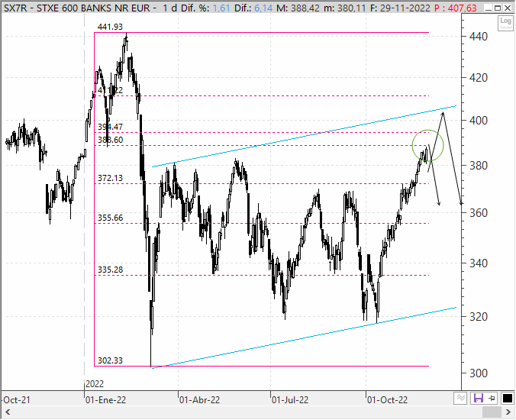Toggle the Log scale button
This screenshot has height=420, width=516.
pyautogui.click(x=505, y=23)
